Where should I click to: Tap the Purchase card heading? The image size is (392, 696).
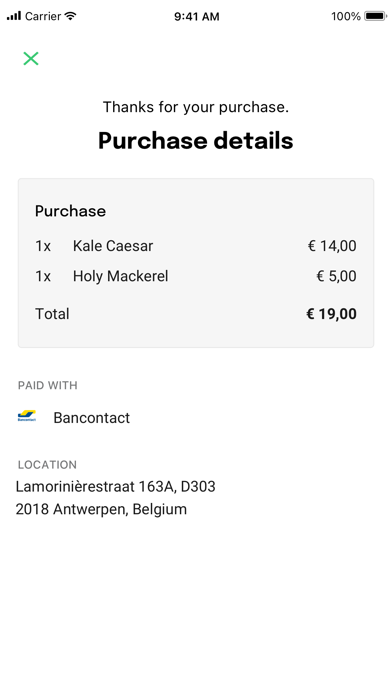[x=70, y=211]
